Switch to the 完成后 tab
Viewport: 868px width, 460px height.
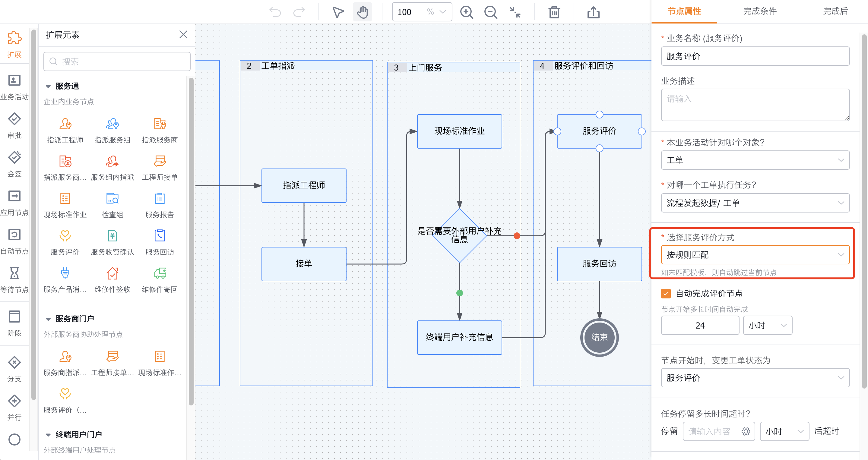pyautogui.click(x=835, y=11)
